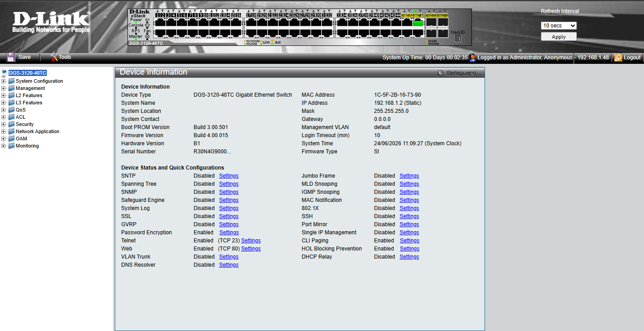Screen dimensions: 644x331
Task: Open DHCP Relay Settings link
Action: coord(409,257)
